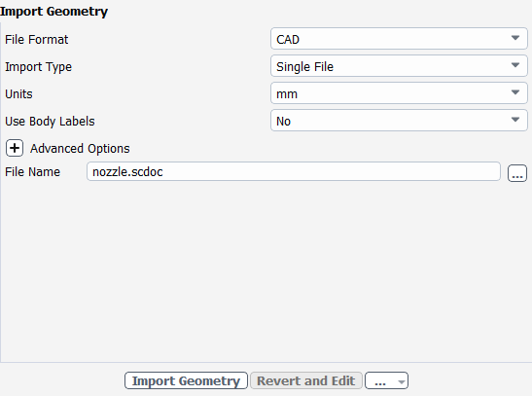Click the File Name label
The height and width of the screenshot is (396, 532).
tap(32, 171)
